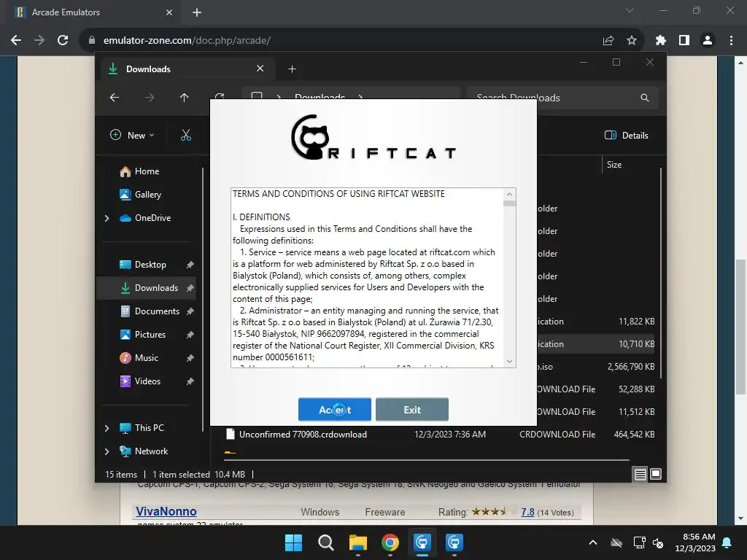Add a new File Explorer tab
This screenshot has height=560, width=747.
click(292, 69)
